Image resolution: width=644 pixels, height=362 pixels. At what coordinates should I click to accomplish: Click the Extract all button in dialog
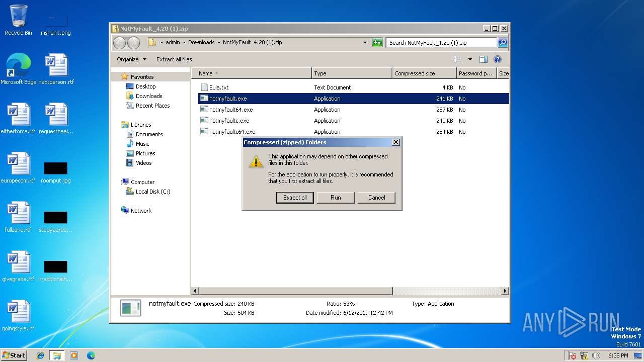click(295, 198)
